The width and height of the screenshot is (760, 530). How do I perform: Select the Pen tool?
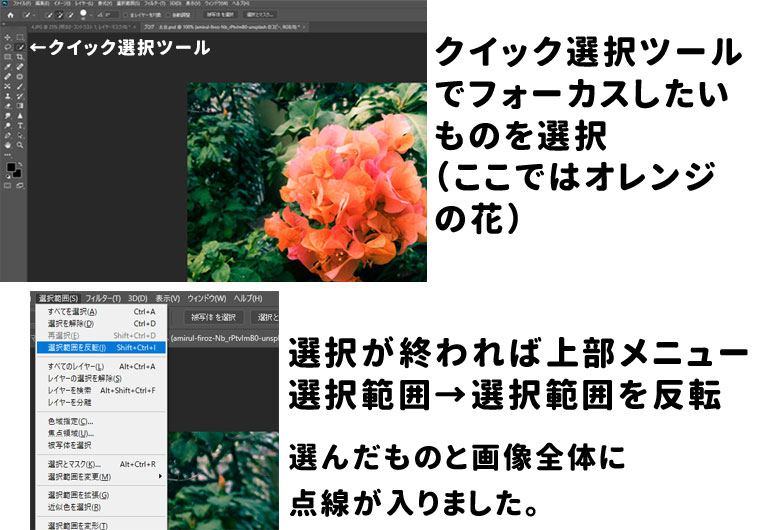[x=8, y=135]
